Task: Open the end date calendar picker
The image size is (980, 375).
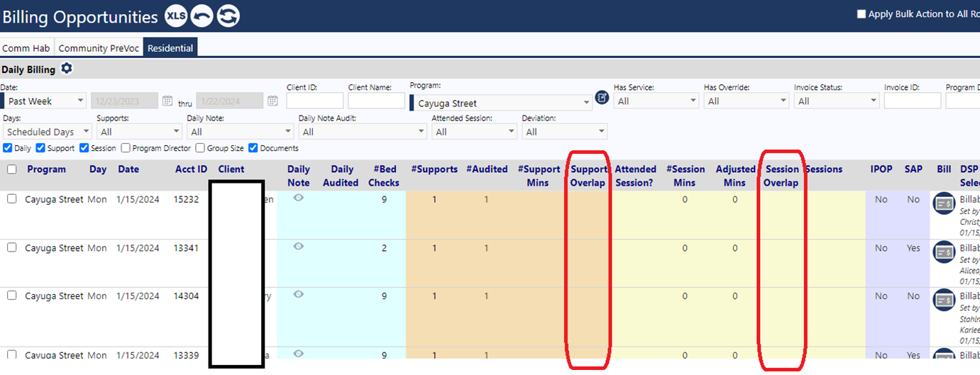Action: [272, 101]
